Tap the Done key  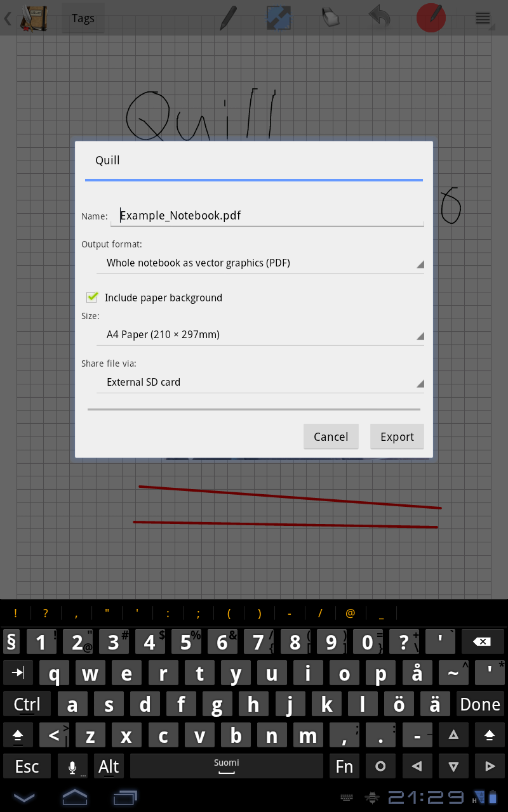(480, 704)
